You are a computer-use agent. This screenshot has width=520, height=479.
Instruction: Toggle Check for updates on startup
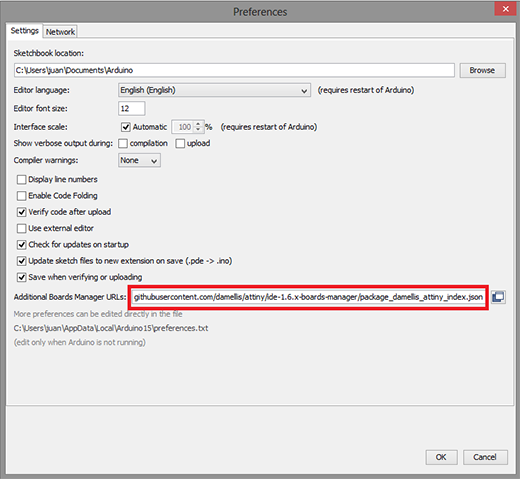tap(21, 245)
